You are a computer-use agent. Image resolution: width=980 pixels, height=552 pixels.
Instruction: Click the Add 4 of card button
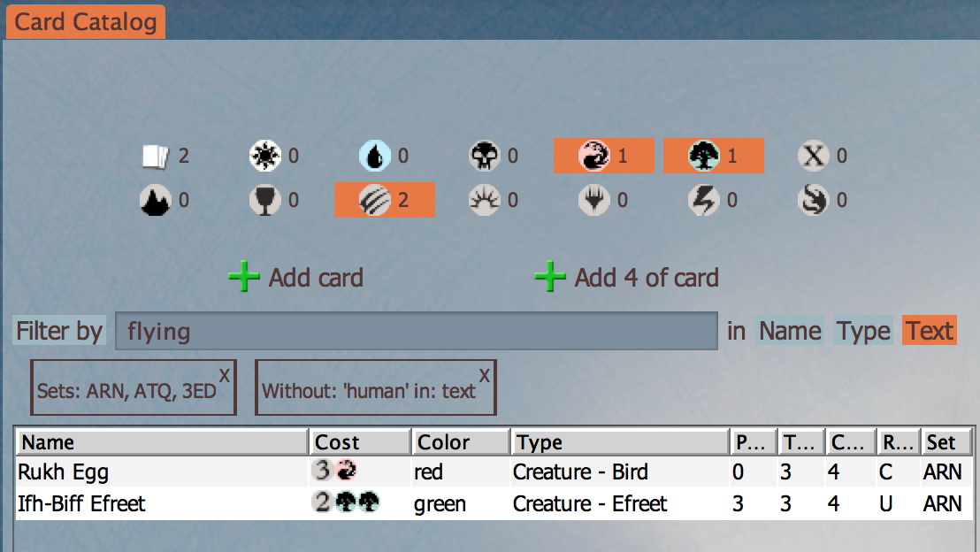point(626,278)
